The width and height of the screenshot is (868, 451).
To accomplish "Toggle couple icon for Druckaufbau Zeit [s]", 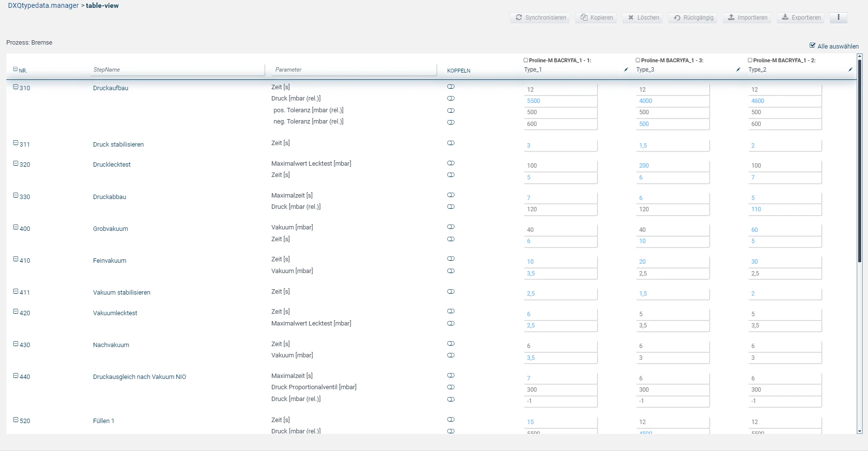I will click(x=451, y=87).
